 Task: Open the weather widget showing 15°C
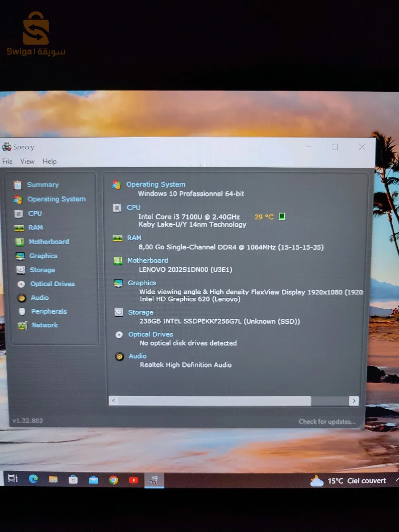[349, 481]
